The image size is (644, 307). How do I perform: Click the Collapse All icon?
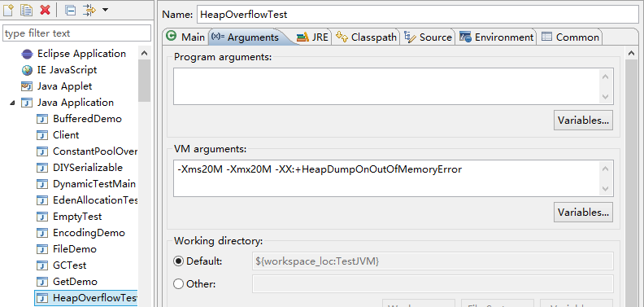[71, 10]
